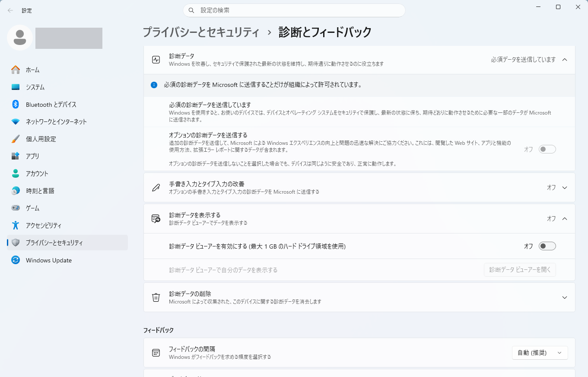Click the user profile avatar
The image size is (588, 377).
[x=19, y=38]
